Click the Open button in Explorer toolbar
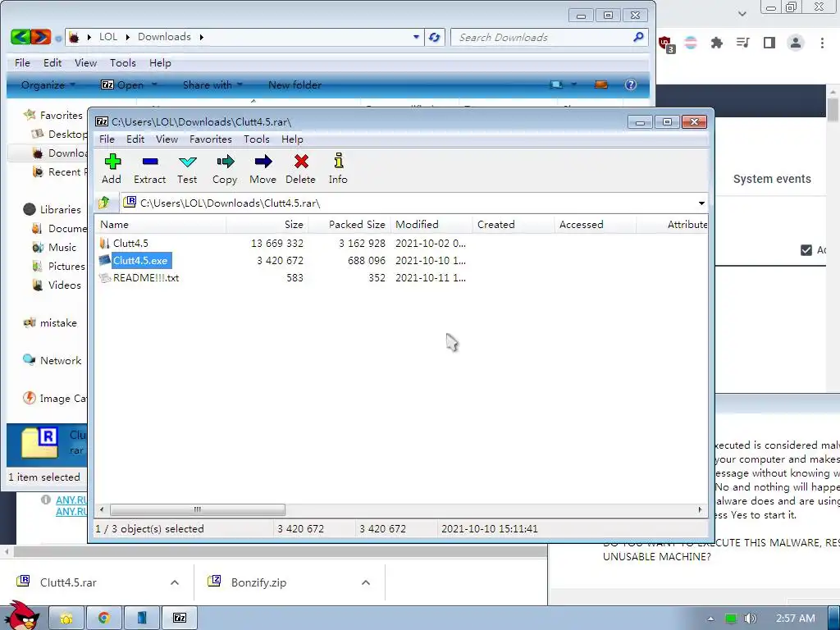The width and height of the screenshot is (840, 630). (x=123, y=84)
